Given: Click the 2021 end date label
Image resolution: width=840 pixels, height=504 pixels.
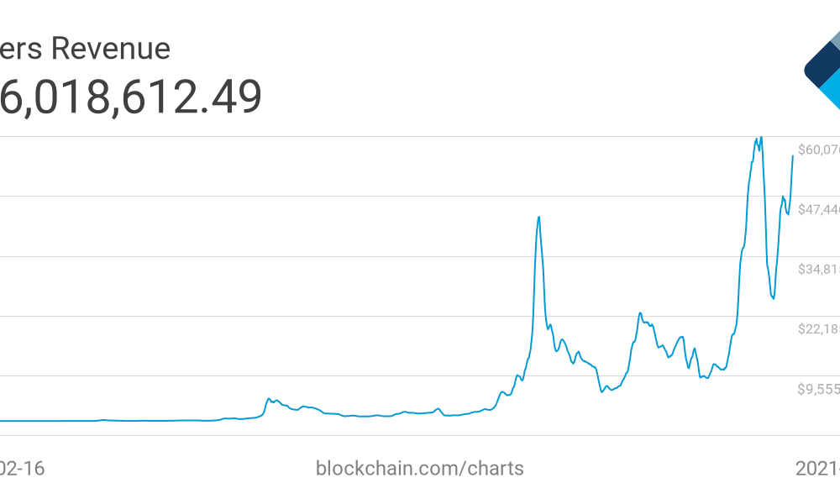Looking at the screenshot, I should pos(817,469).
